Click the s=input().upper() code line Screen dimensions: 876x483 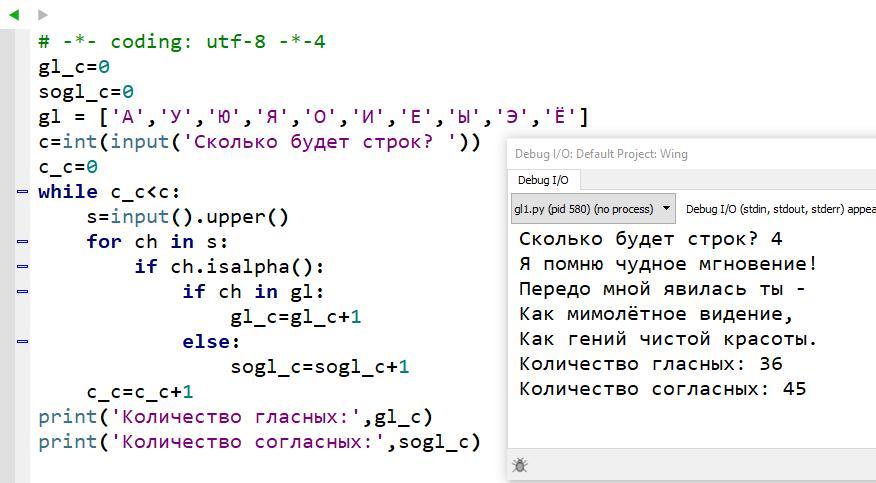188,217
